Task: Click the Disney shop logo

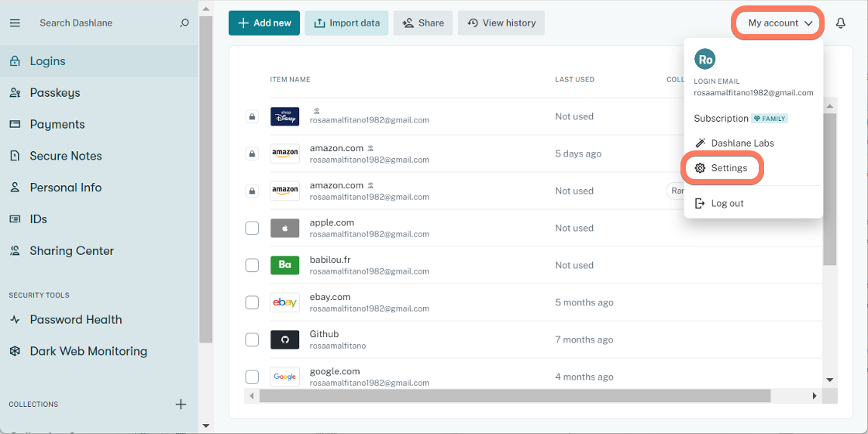Action: pos(284,116)
